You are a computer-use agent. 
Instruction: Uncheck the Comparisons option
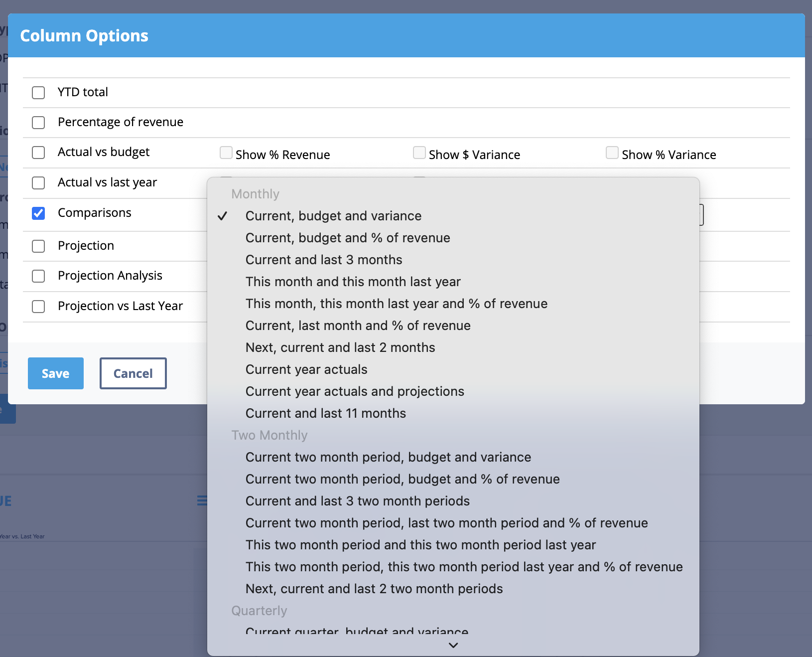point(38,213)
